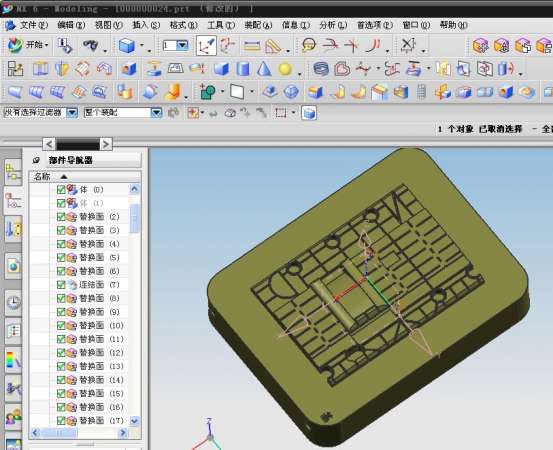This screenshot has width=553, height=450.
Task: Open the Internet Explorer sidebar tab
Action: pos(13,266)
